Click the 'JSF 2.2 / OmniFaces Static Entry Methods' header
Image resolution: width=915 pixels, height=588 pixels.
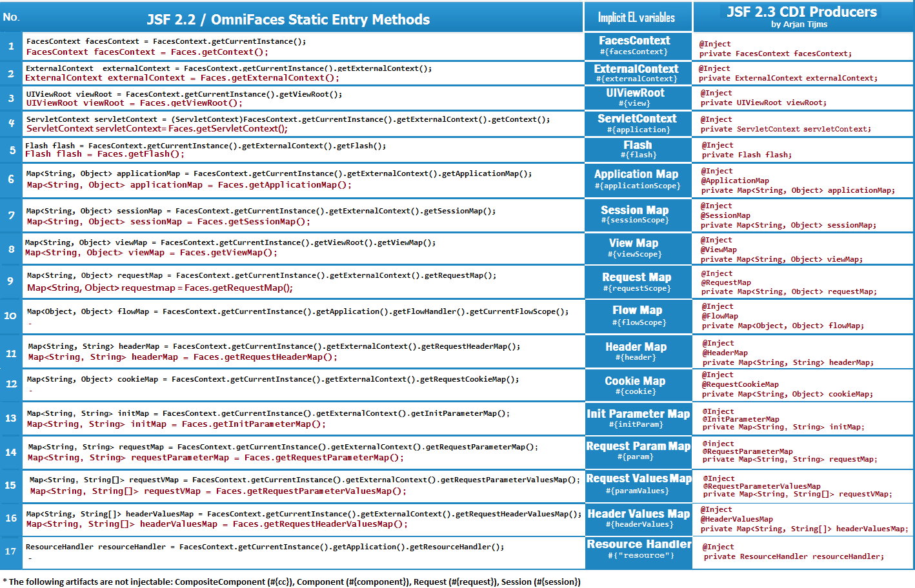point(288,19)
